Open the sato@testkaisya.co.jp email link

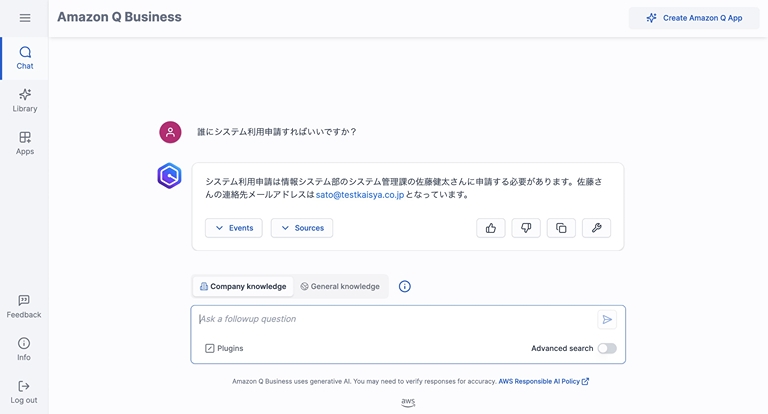click(x=360, y=195)
